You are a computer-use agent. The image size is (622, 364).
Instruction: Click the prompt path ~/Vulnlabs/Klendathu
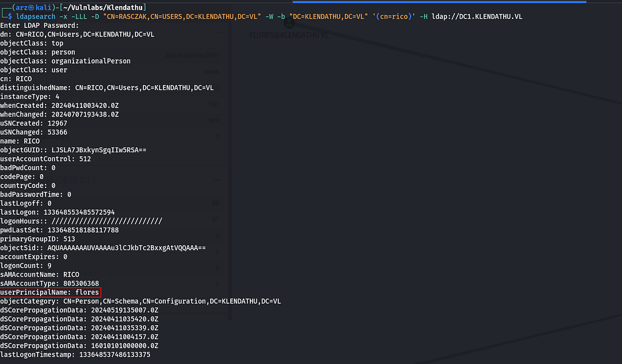(x=103, y=7)
